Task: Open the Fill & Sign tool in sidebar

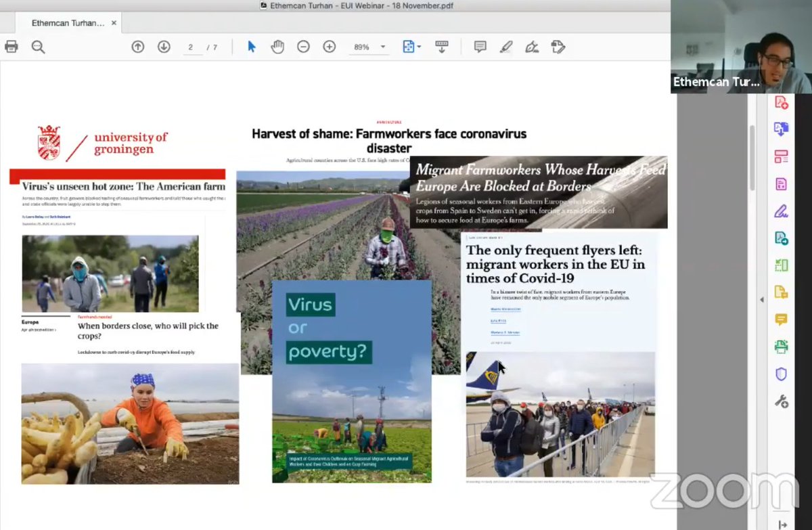Action: 781,211
